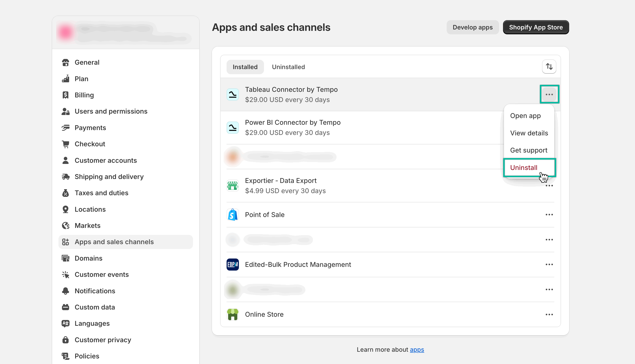The width and height of the screenshot is (635, 364).
Task: Click the Online Store storefront icon
Action: coord(232,314)
